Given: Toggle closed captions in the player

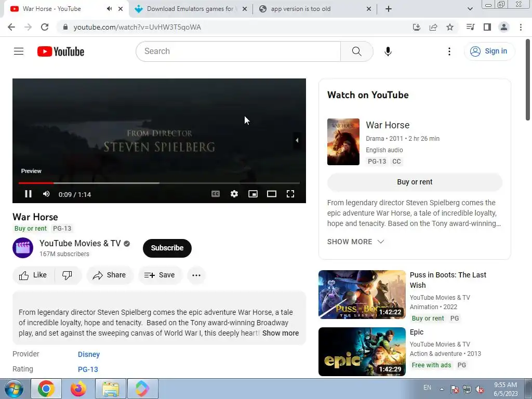Looking at the screenshot, I should tap(216, 194).
